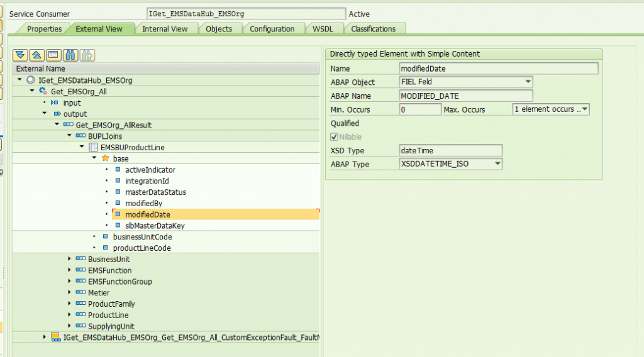The height and width of the screenshot is (357, 644).
Task: Click the Find Next binoculars icon
Action: point(87,55)
